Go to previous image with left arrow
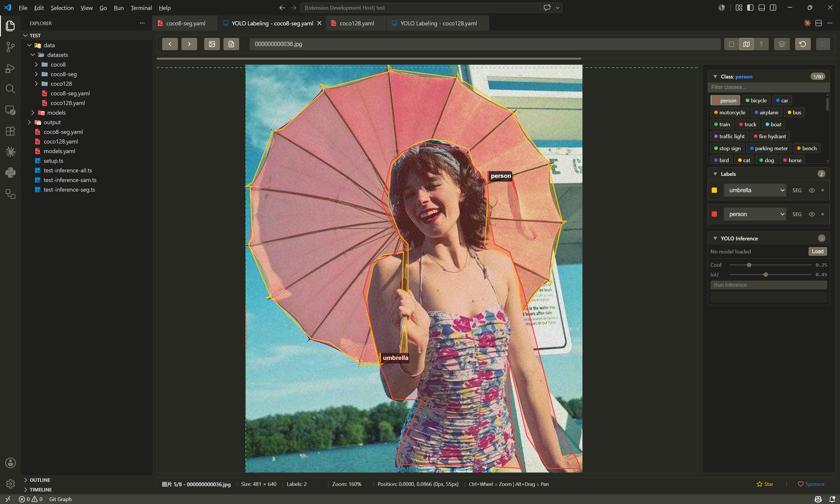Screen dimensions: 840x504 [x=170, y=44]
